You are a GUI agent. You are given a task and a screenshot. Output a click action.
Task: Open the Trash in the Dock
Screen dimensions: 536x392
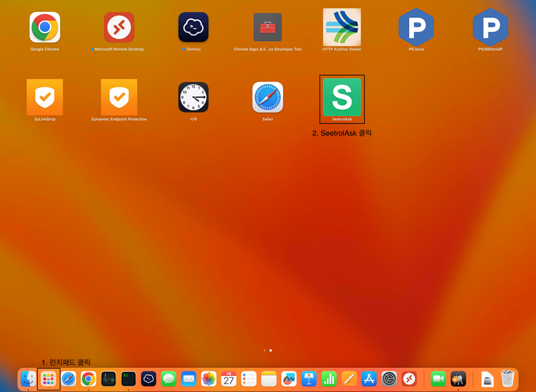point(507,379)
